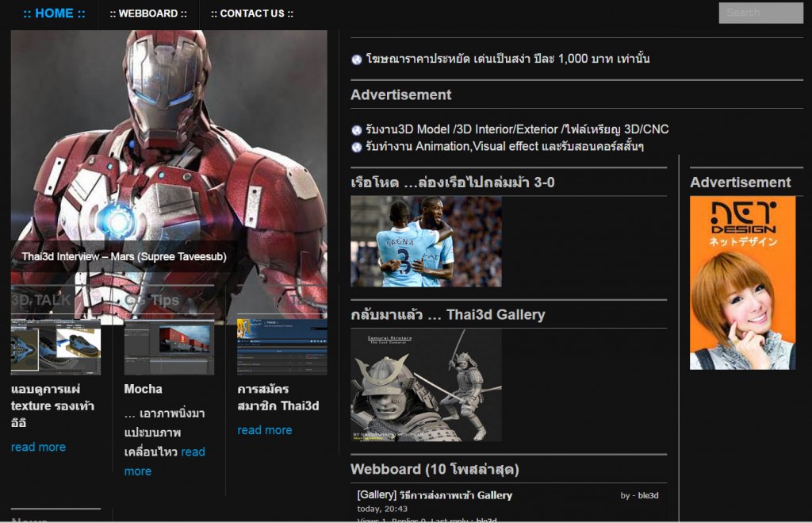Viewport: 812px width, 523px height.
Task: Open the shoe texture tutorial thumbnail
Action: 56,347
